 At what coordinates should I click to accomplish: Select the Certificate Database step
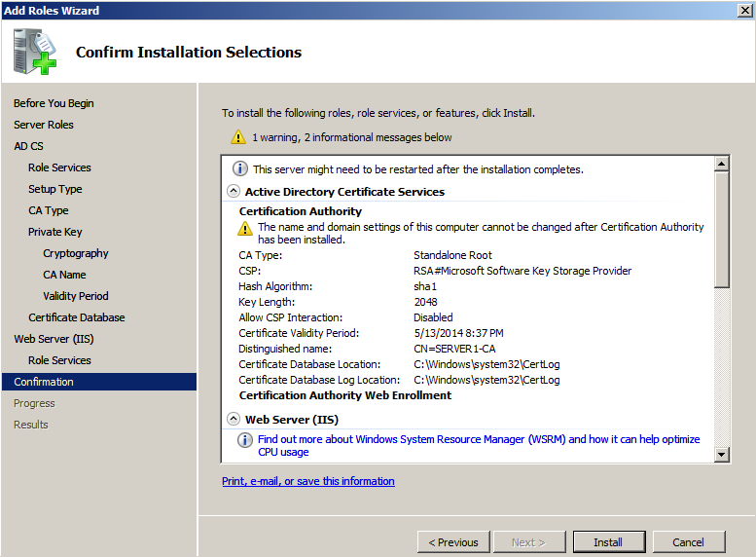click(x=77, y=317)
